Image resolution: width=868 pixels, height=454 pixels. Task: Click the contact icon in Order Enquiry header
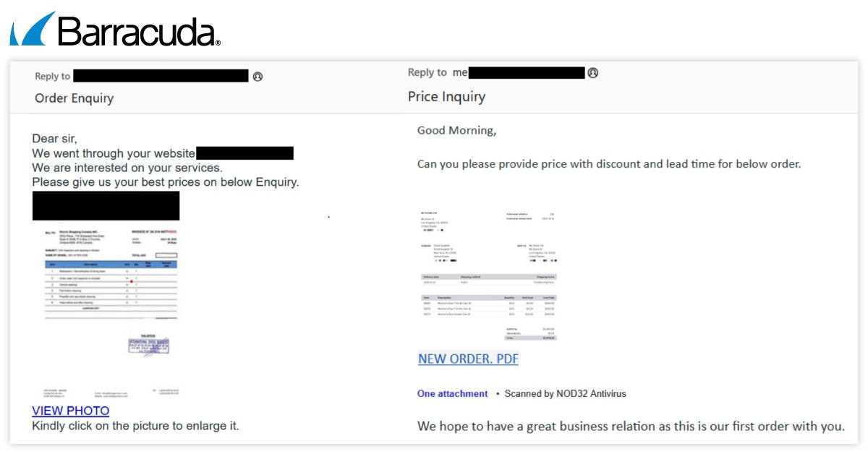(x=258, y=77)
